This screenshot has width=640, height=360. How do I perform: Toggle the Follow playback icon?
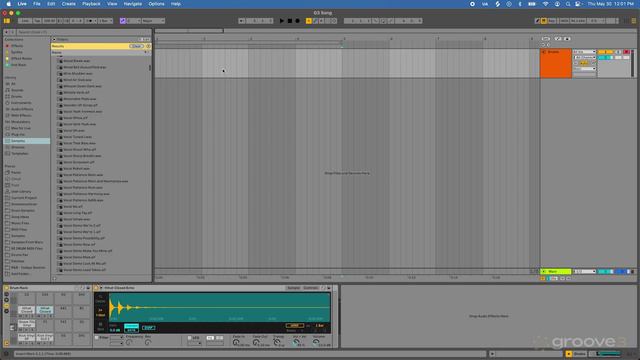pyautogui.click(x=242, y=21)
